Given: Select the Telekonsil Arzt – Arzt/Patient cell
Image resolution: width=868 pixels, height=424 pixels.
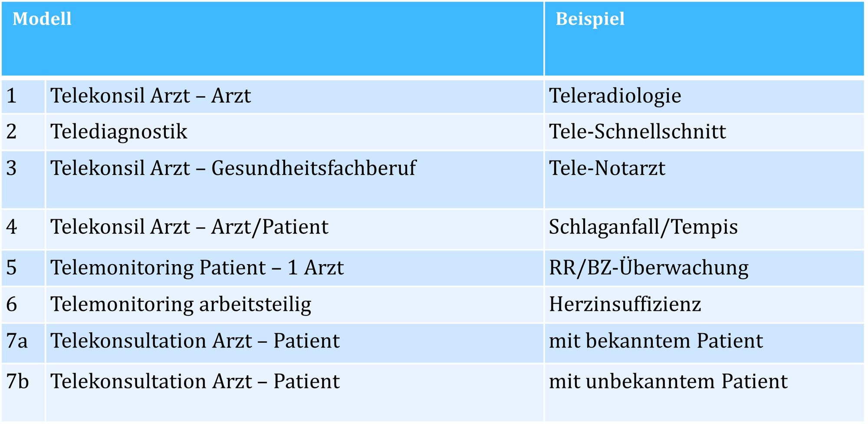Looking at the screenshot, I should pyautogui.click(x=189, y=227).
